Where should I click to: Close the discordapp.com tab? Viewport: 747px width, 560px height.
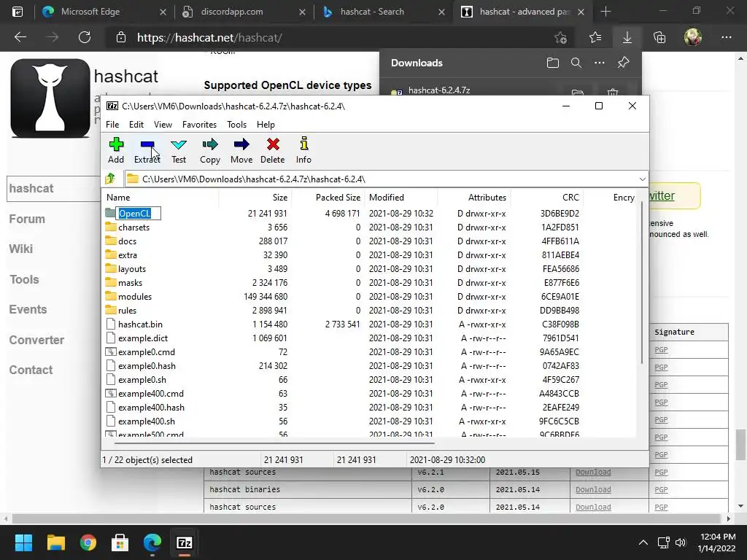click(302, 12)
